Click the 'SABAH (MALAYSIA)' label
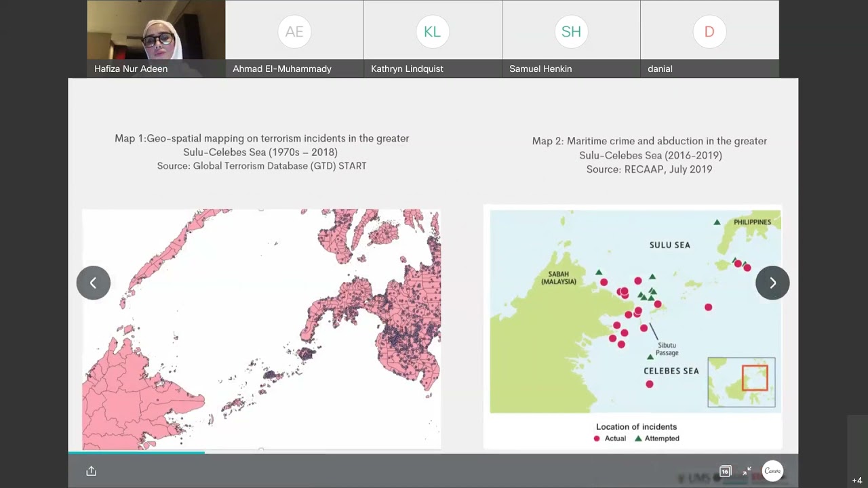868x488 pixels. point(558,278)
